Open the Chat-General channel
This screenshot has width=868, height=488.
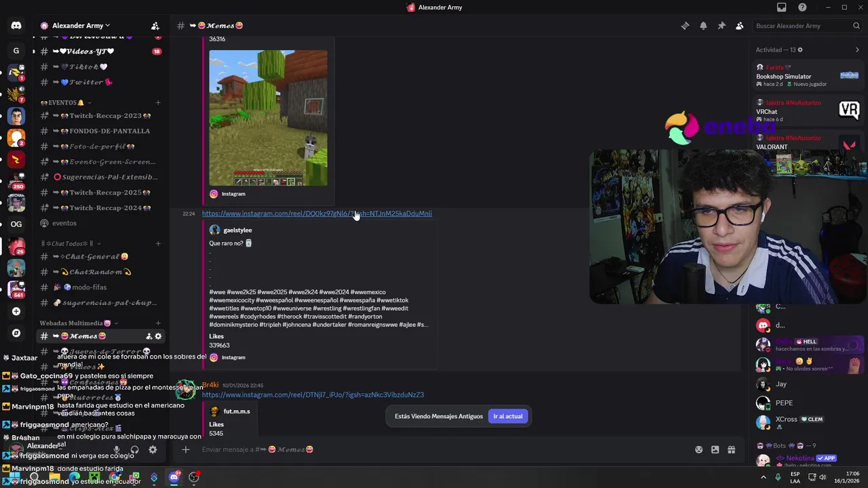(100, 257)
